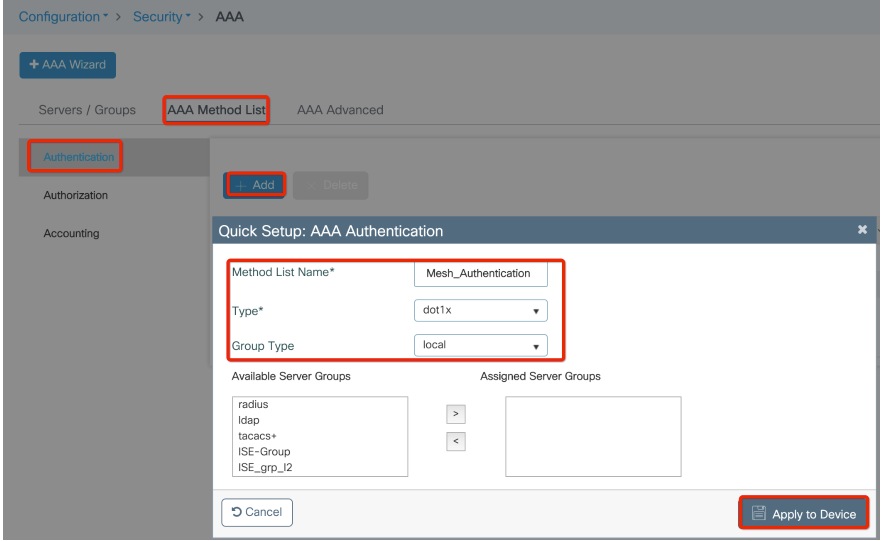Select Authorization in the side menu
Image resolution: width=887 pixels, height=541 pixels.
tap(75, 195)
